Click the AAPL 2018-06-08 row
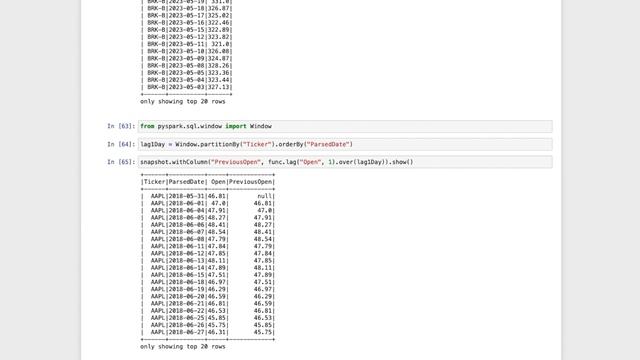This screenshot has height=360, width=640. pos(208,239)
